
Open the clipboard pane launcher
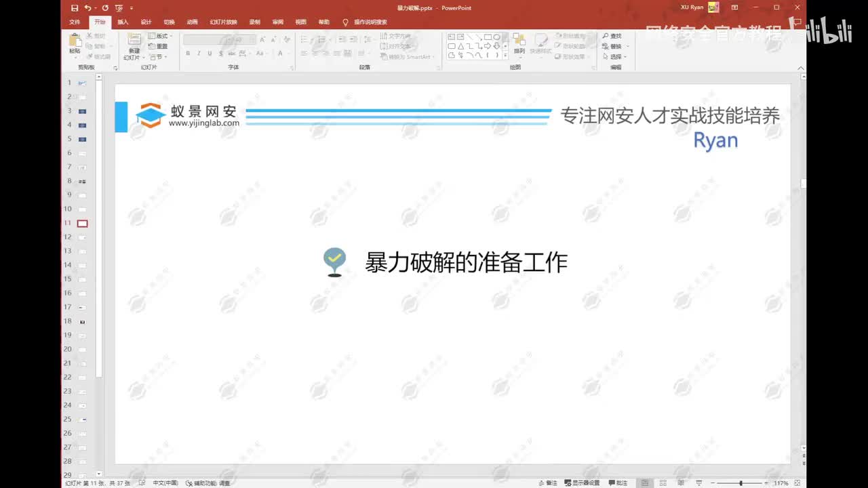point(115,68)
